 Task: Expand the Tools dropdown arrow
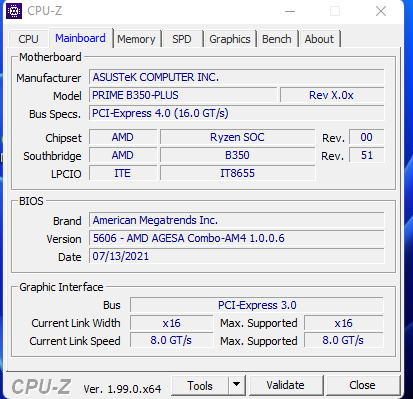pos(237,385)
